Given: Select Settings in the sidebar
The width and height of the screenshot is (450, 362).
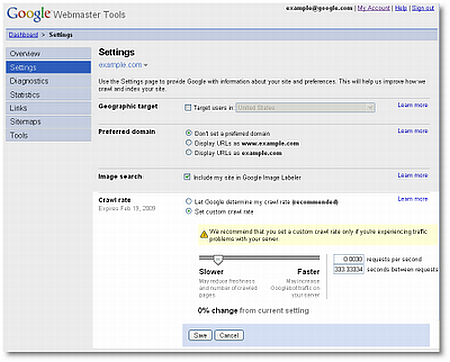Looking at the screenshot, I should [48, 67].
